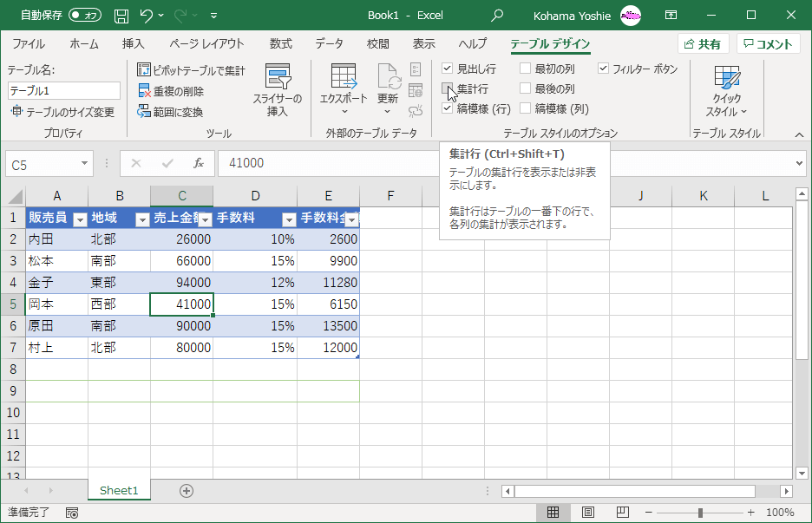Click the formula bar cancel X icon
The height and width of the screenshot is (523, 812).
pyautogui.click(x=136, y=164)
